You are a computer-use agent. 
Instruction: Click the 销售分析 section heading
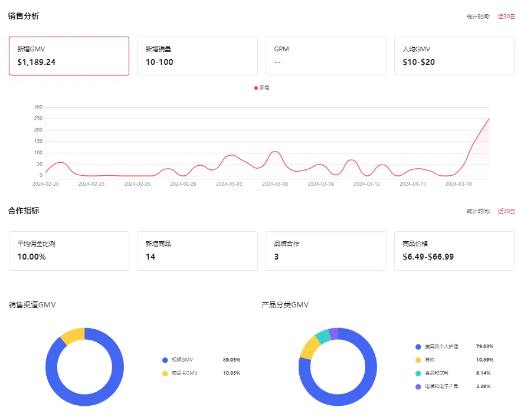tap(24, 16)
